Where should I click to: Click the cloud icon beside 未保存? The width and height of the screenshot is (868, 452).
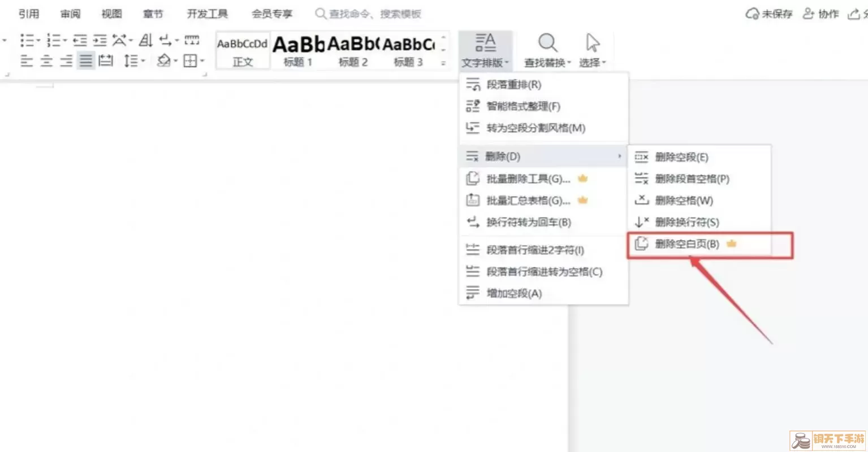click(x=752, y=14)
